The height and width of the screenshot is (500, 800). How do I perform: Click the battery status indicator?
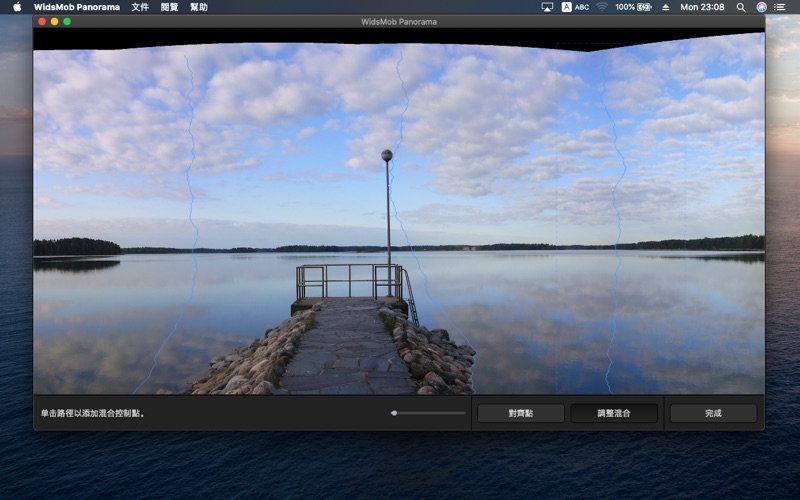(x=634, y=7)
